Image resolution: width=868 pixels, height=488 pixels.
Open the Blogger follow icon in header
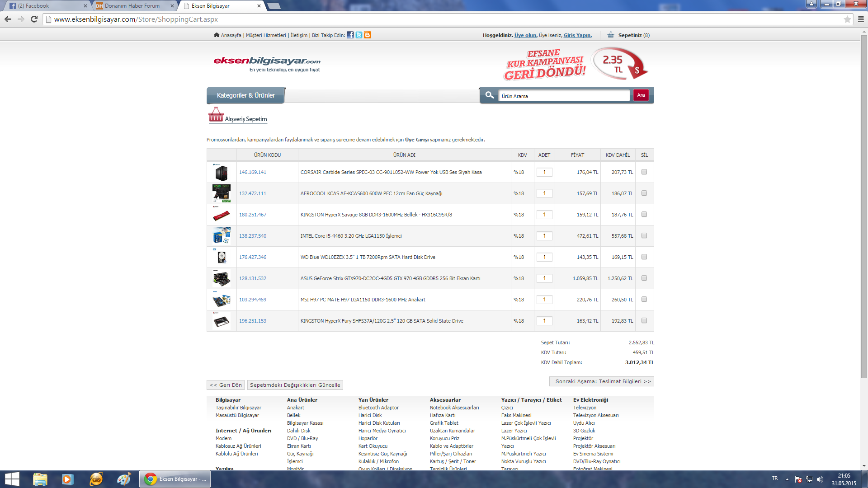pos(368,35)
